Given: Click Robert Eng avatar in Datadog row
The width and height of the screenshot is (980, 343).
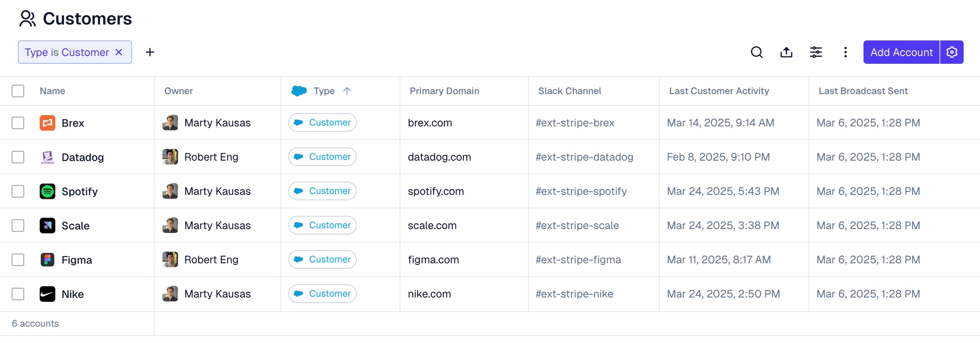Looking at the screenshot, I should (170, 157).
